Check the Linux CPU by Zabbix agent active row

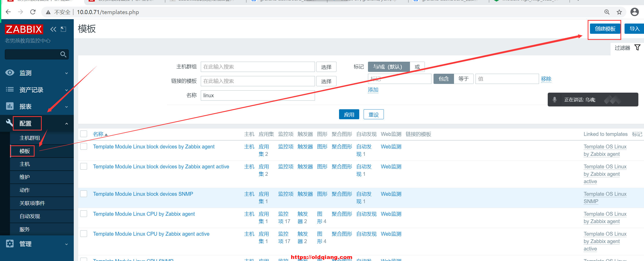point(84,234)
